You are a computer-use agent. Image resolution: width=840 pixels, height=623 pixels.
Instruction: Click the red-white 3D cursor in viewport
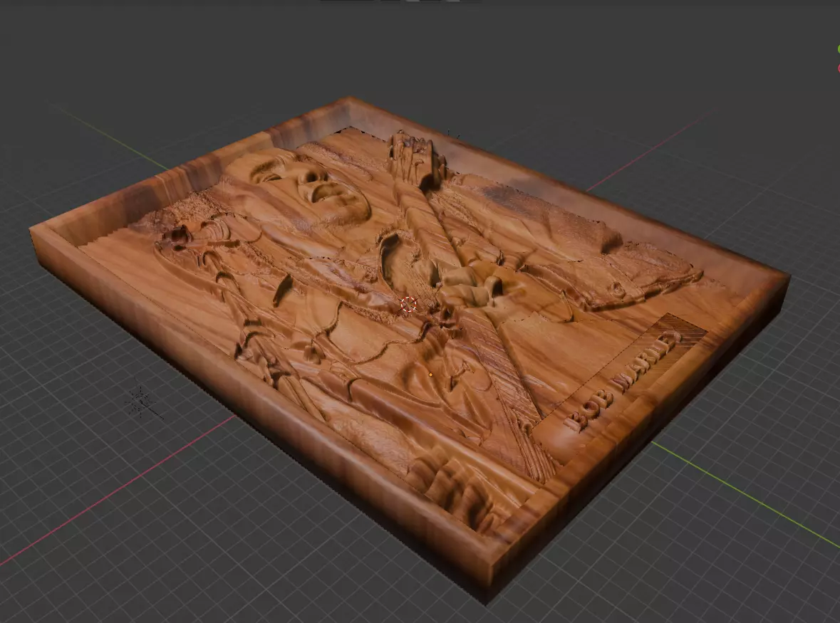[409, 305]
